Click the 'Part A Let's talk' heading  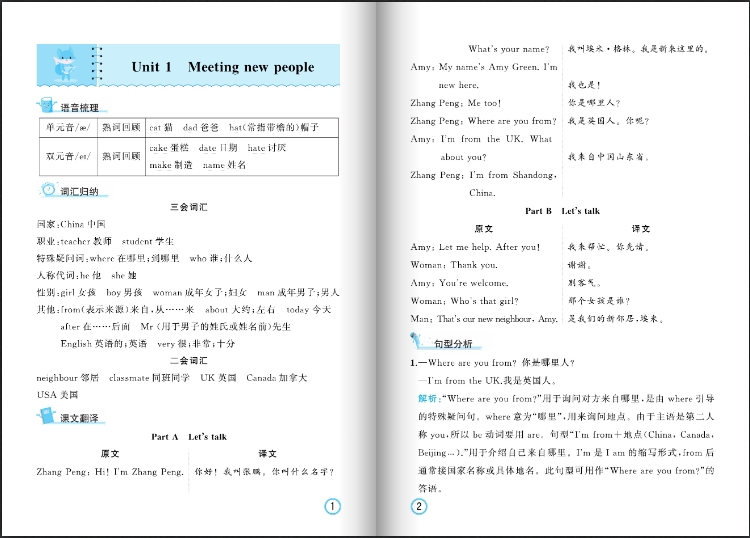[x=189, y=437]
